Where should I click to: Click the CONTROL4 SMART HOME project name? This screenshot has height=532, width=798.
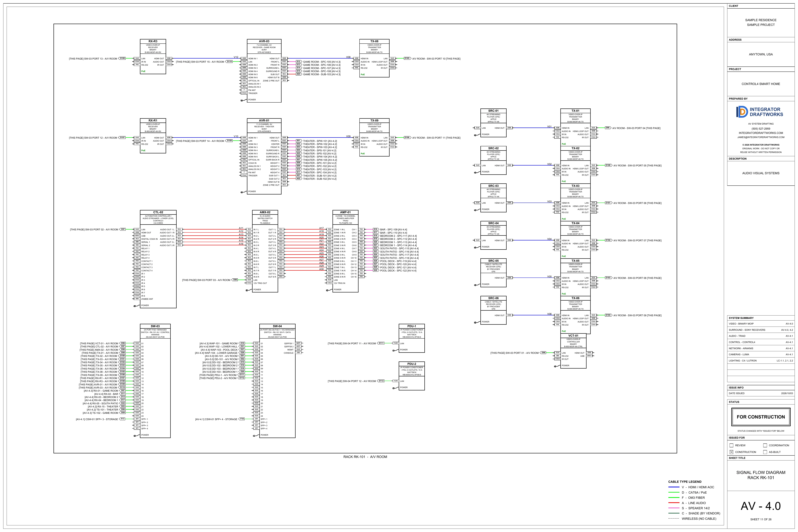[761, 84]
